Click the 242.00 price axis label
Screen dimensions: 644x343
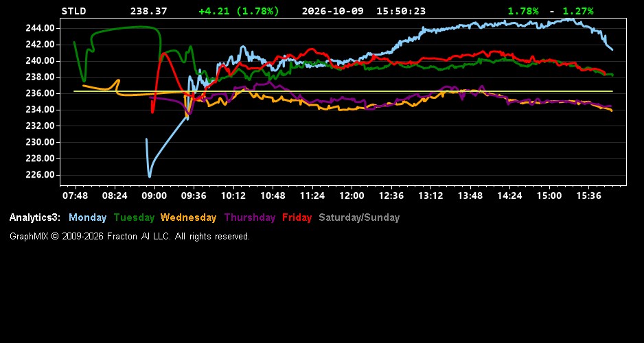[40, 45]
